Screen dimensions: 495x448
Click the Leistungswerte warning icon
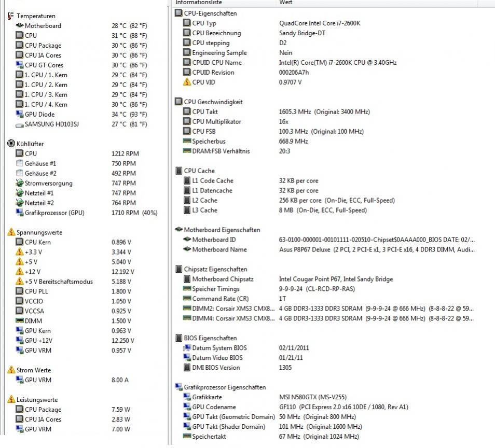11,399
